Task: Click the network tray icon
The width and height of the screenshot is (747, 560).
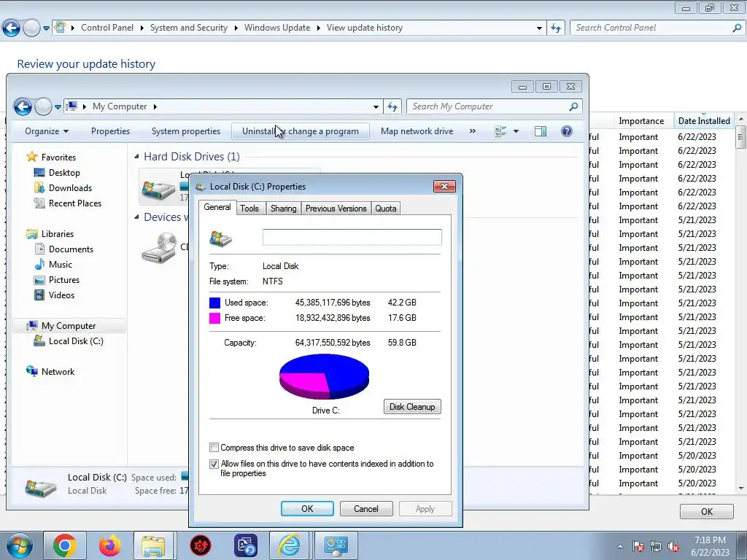Action: click(x=656, y=547)
